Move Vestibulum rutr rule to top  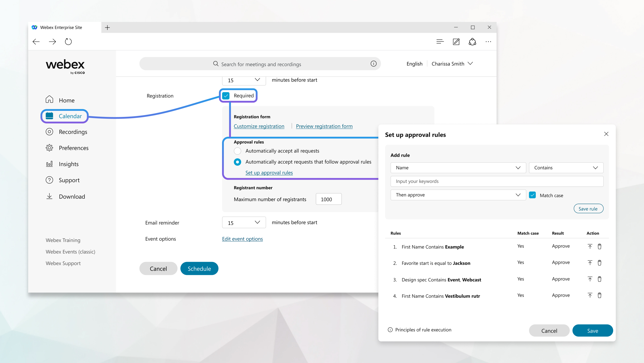click(x=590, y=295)
